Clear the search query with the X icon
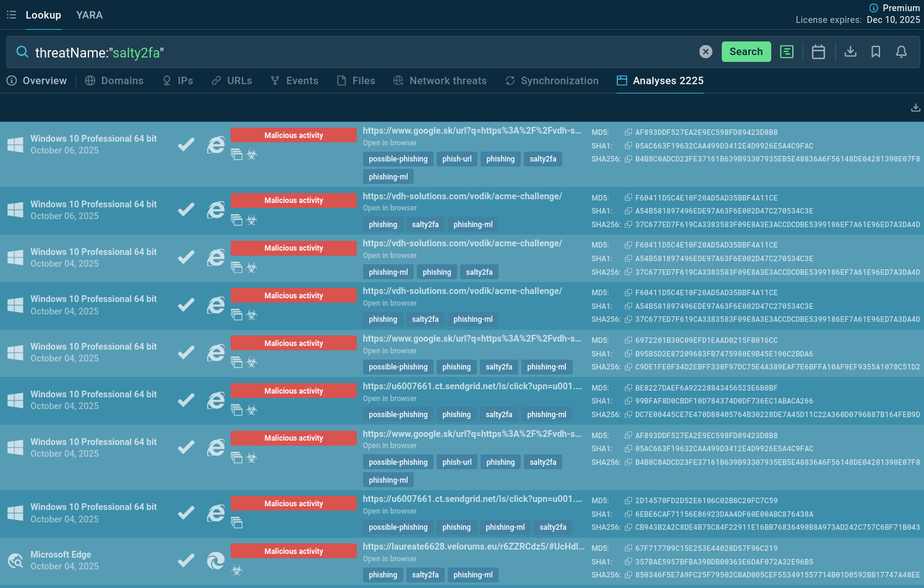 pyautogui.click(x=706, y=52)
